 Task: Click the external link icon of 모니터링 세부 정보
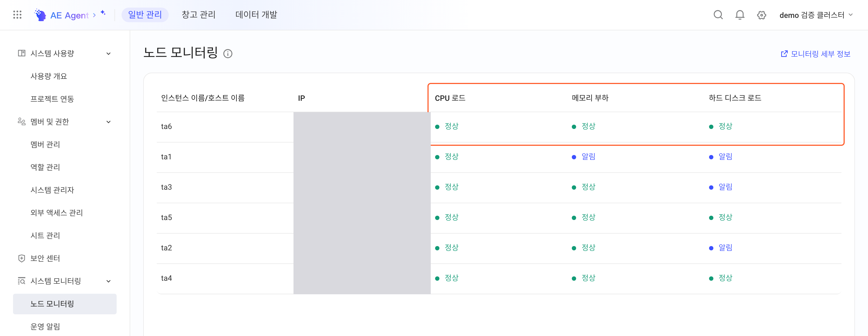[x=784, y=54]
